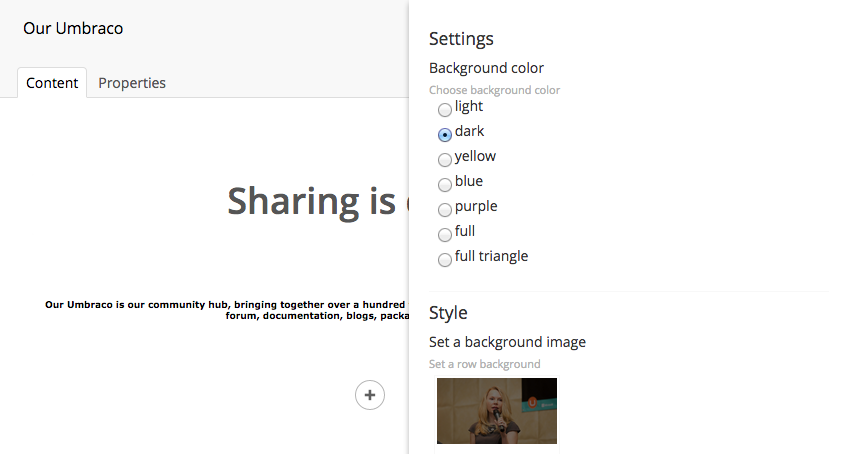This screenshot has height=454, width=846.
Task: Select the purple background radio button
Action: (x=445, y=210)
